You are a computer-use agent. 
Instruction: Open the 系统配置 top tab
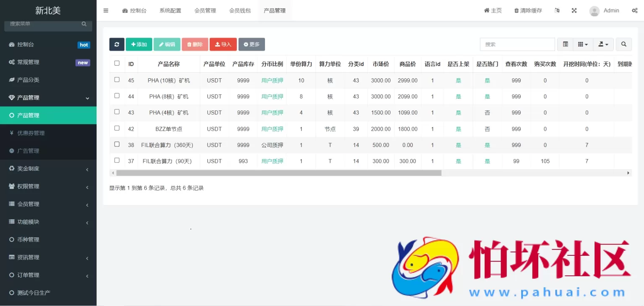tap(170, 11)
